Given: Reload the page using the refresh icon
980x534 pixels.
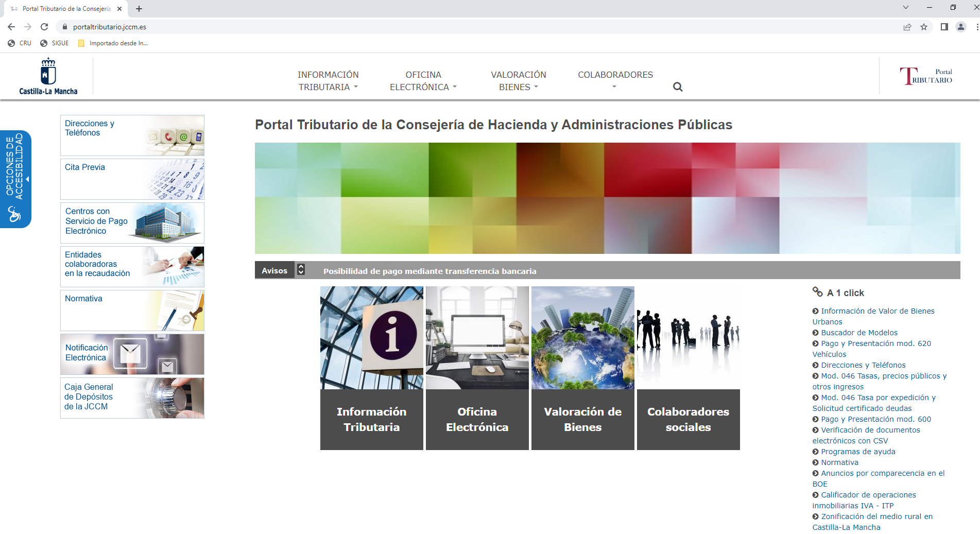Looking at the screenshot, I should [44, 27].
